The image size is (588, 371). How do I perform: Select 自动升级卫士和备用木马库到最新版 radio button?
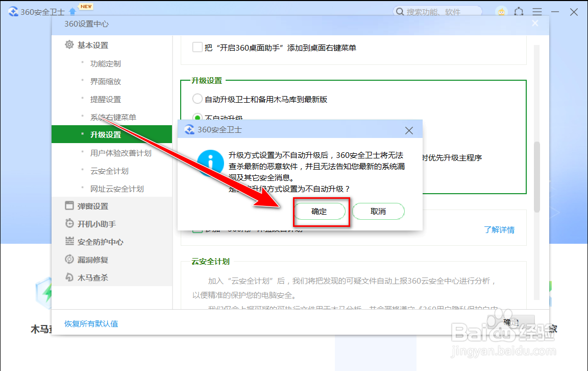(x=197, y=99)
